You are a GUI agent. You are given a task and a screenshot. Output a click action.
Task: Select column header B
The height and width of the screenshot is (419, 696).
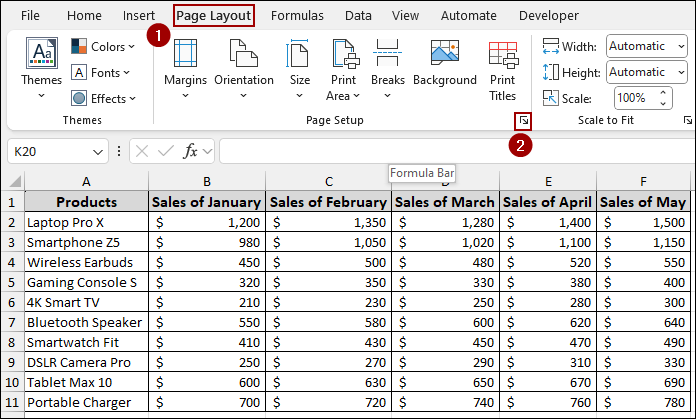click(206, 180)
